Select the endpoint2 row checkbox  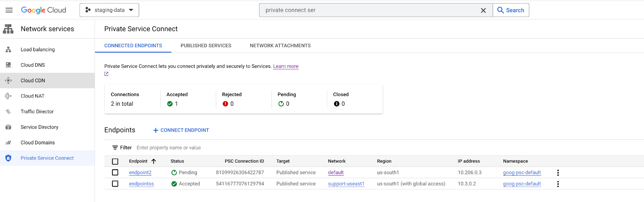click(x=115, y=173)
